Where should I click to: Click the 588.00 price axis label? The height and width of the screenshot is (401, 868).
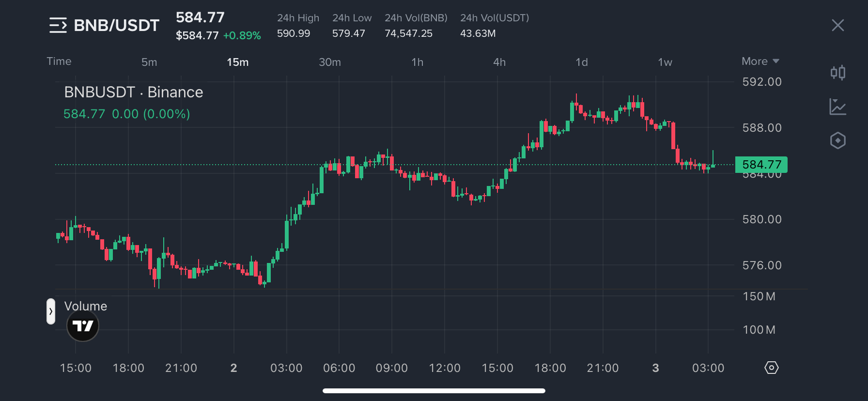tap(762, 128)
